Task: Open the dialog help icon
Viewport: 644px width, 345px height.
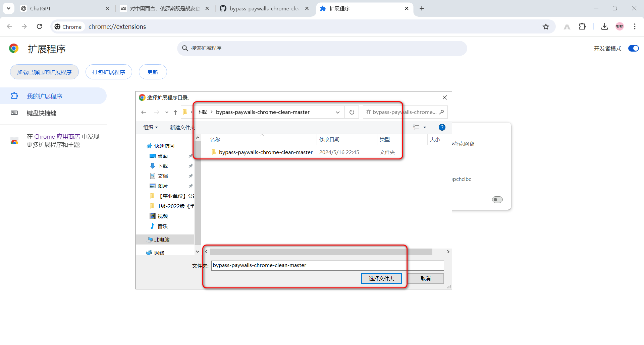Action: pos(442,127)
